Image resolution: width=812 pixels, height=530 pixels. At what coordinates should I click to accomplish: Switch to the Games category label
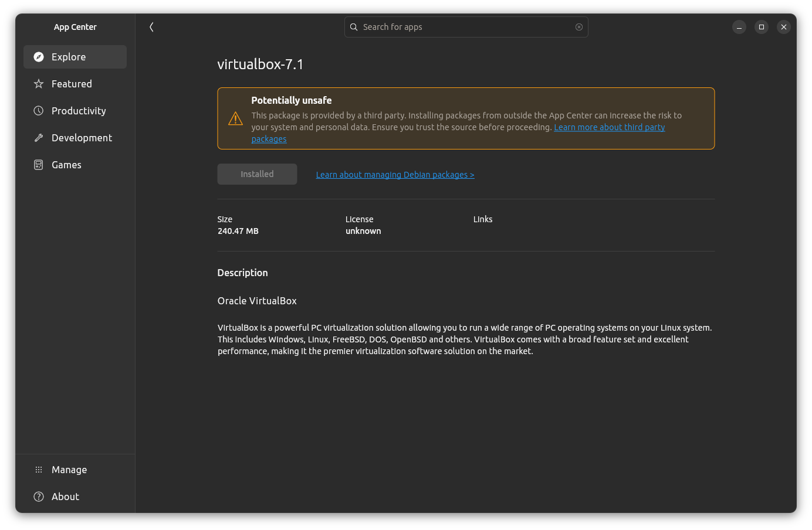tap(66, 165)
